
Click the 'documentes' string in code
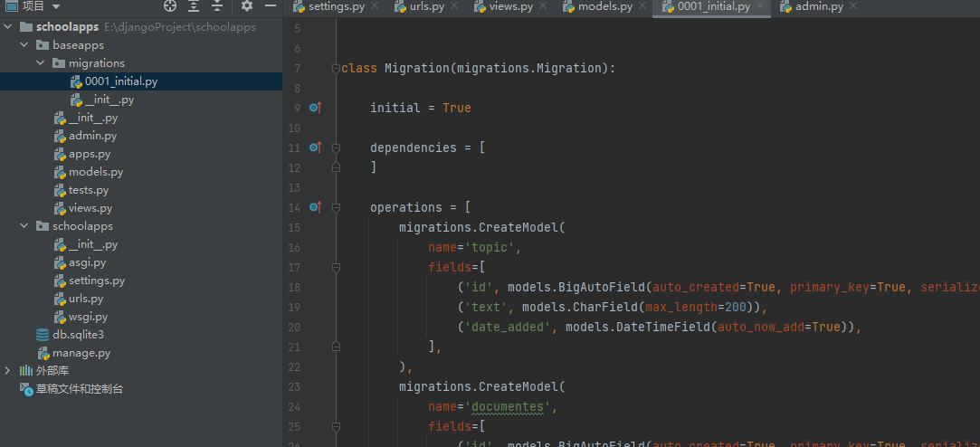(508, 407)
